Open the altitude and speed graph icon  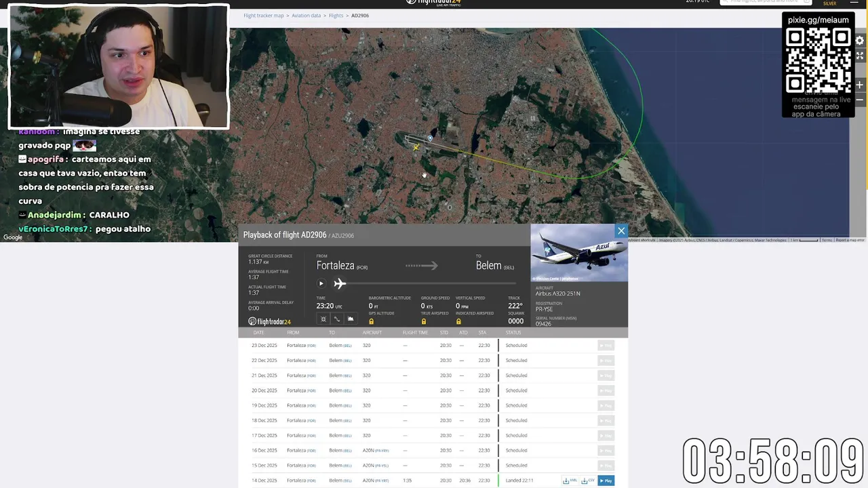click(351, 319)
